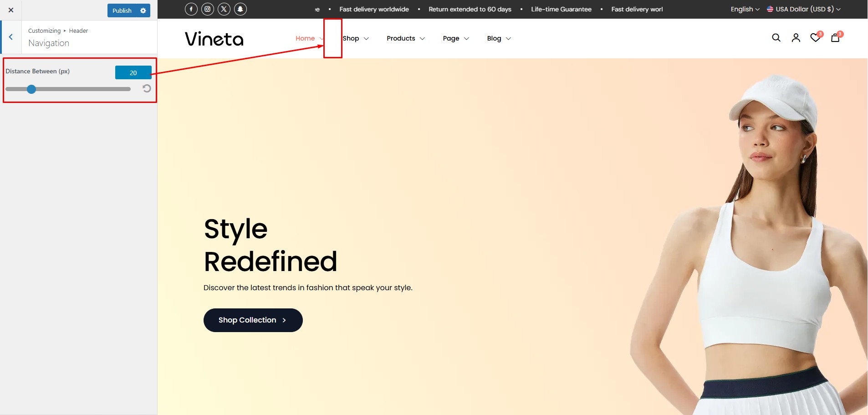Viewport: 868px width, 415px height.
Task: Click 'Life-time Guarantee' announcement text
Action: (x=561, y=9)
